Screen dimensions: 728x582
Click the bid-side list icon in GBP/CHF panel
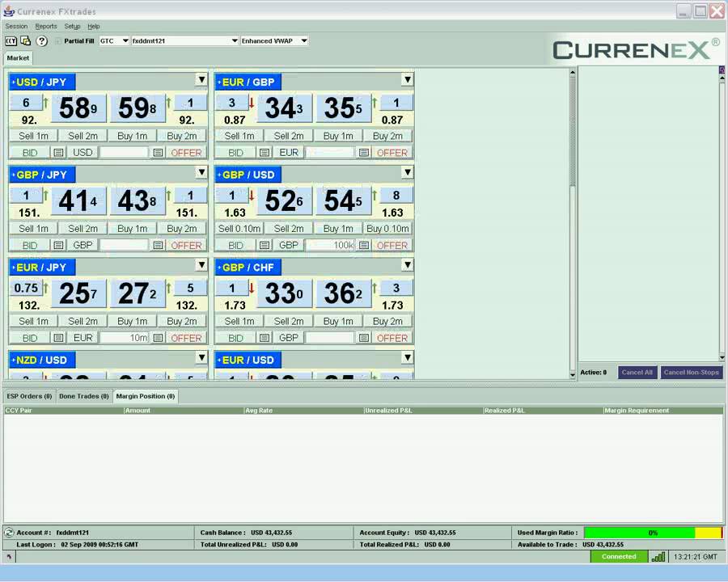pyautogui.click(x=265, y=338)
